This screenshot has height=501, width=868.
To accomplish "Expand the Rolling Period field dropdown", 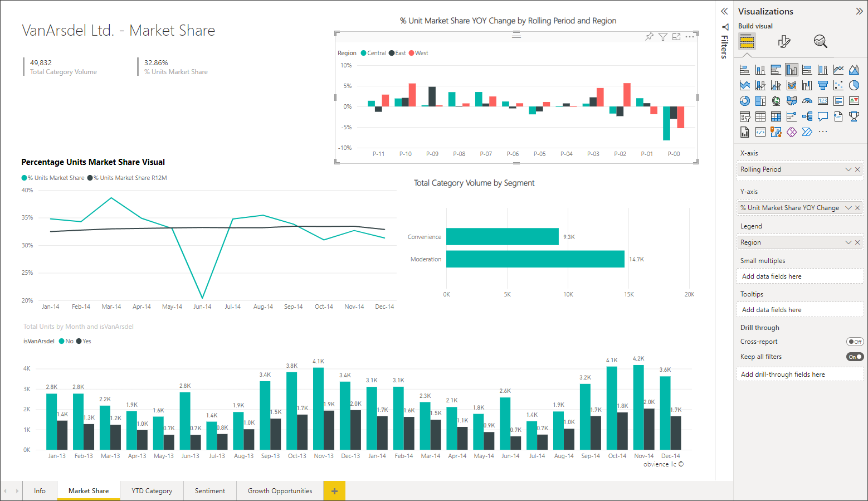I will click(x=848, y=169).
